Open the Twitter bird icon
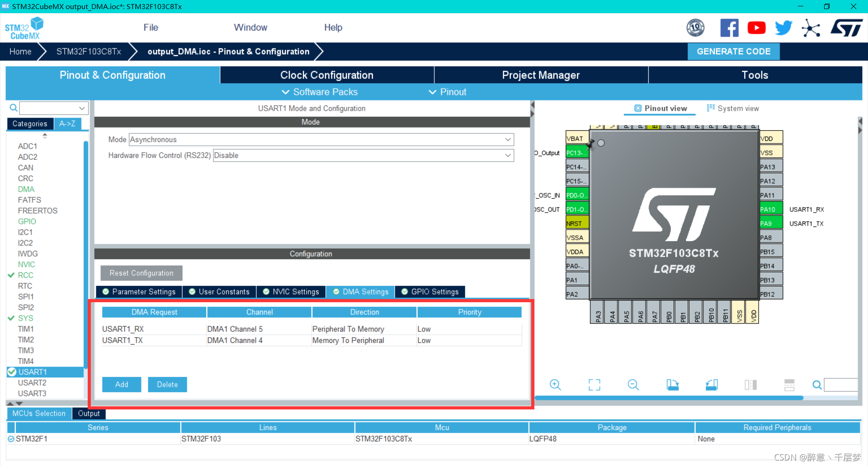This screenshot has height=466, width=868. pyautogui.click(x=783, y=28)
